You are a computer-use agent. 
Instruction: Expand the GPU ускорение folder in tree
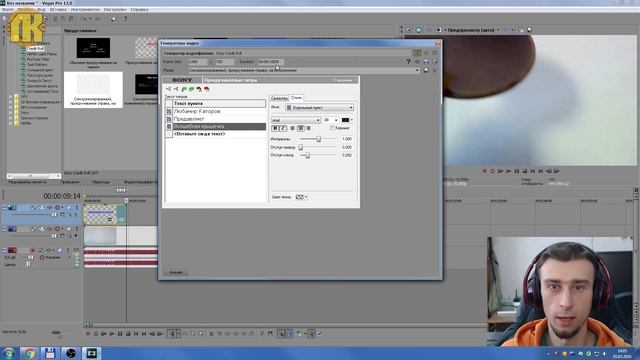click(11, 107)
